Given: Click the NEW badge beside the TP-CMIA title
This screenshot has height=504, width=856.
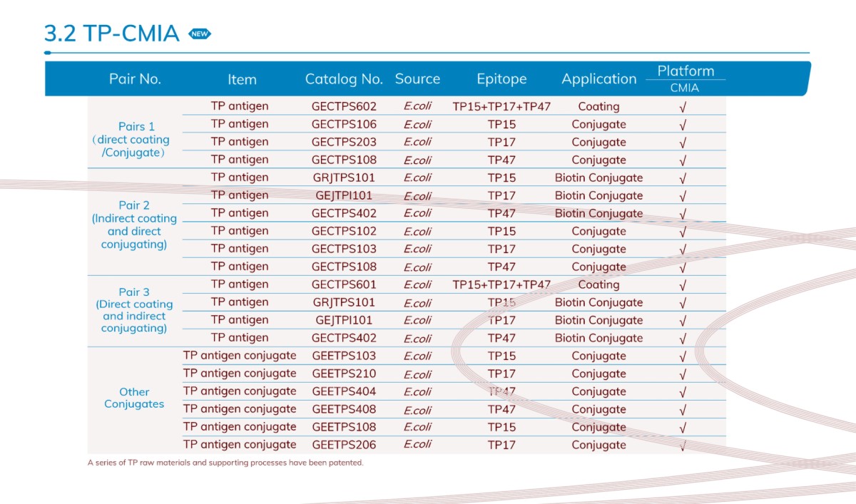Looking at the screenshot, I should pos(200,34).
